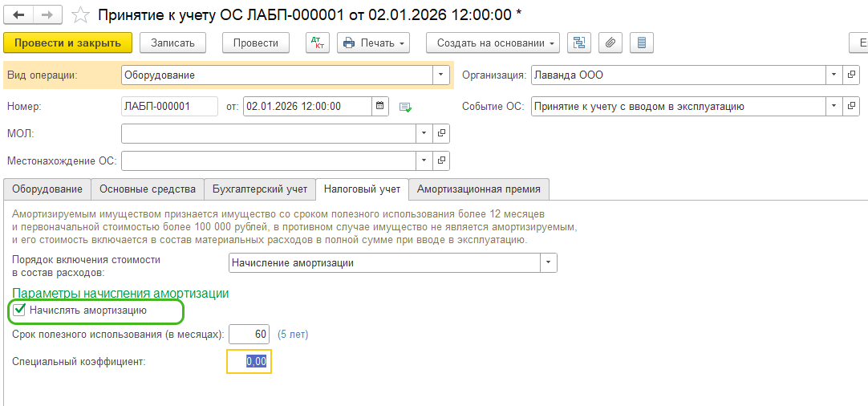Switch to the Бухгалтерский учет tab
This screenshot has height=406, width=868.
point(259,189)
